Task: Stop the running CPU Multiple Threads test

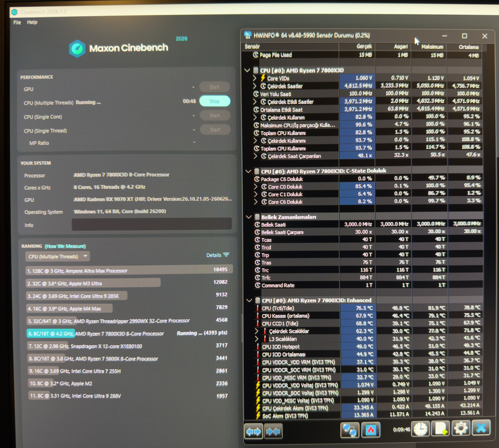Action: (x=215, y=101)
